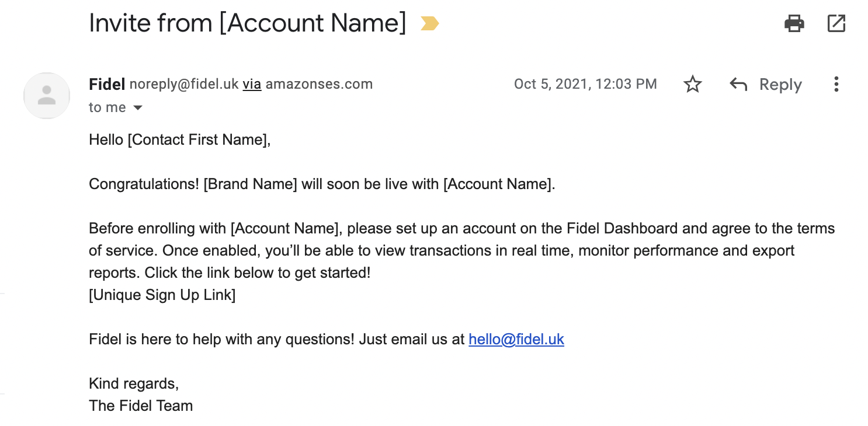868x426 pixels.
Task: Click the underlined "via" link
Action: (252, 84)
